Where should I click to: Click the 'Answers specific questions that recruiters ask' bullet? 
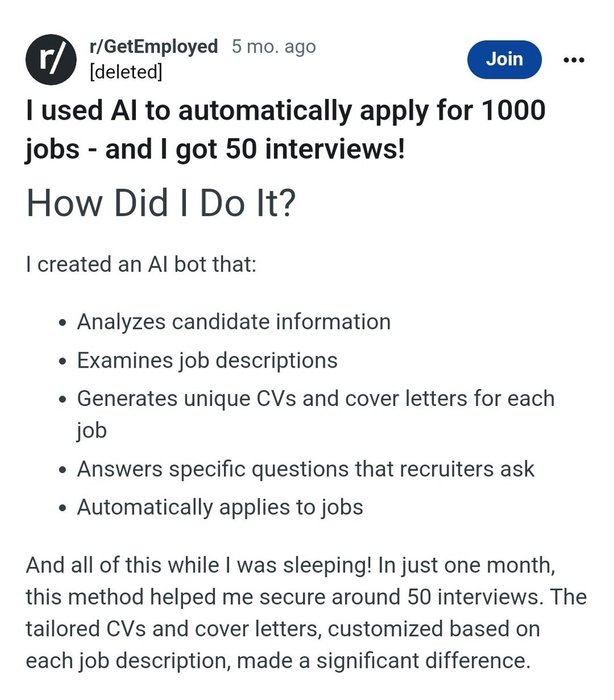click(x=305, y=469)
